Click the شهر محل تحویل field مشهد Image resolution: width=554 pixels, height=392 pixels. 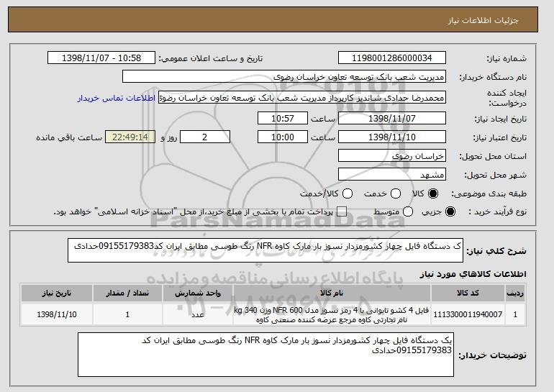[x=392, y=175]
